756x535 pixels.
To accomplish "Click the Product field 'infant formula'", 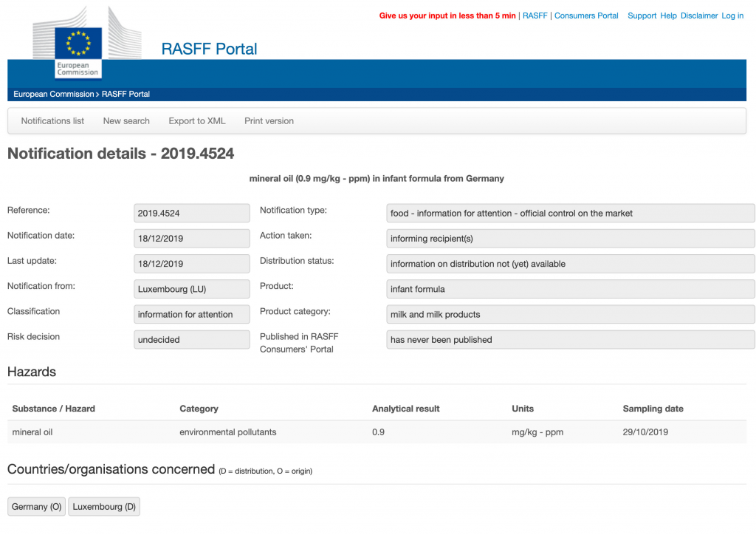I will coord(571,289).
